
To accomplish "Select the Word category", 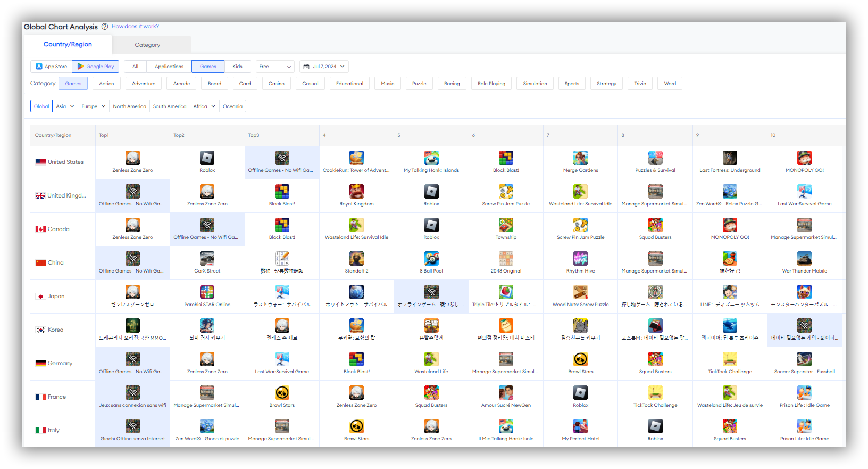I will pos(670,84).
